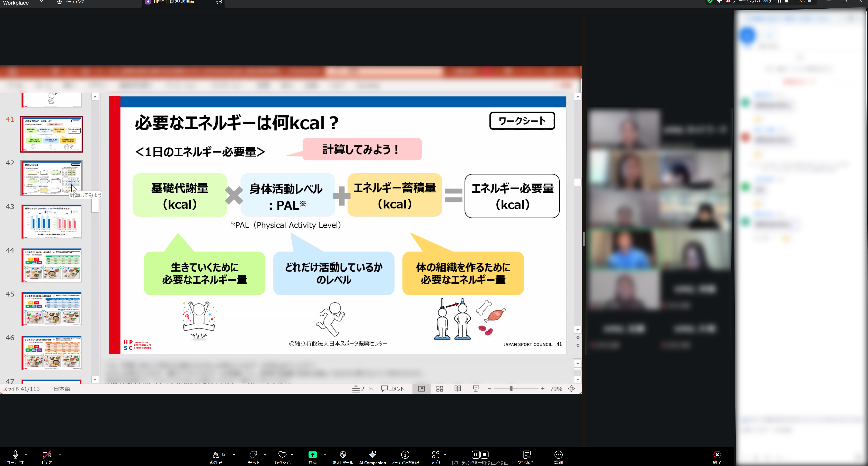Expand the audio options chevron

tap(26, 454)
